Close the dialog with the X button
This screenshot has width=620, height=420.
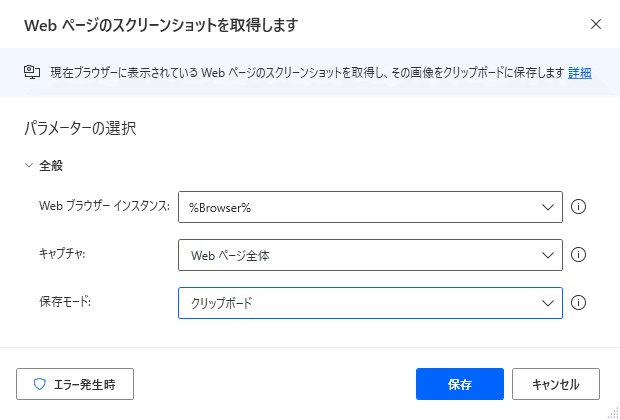596,25
